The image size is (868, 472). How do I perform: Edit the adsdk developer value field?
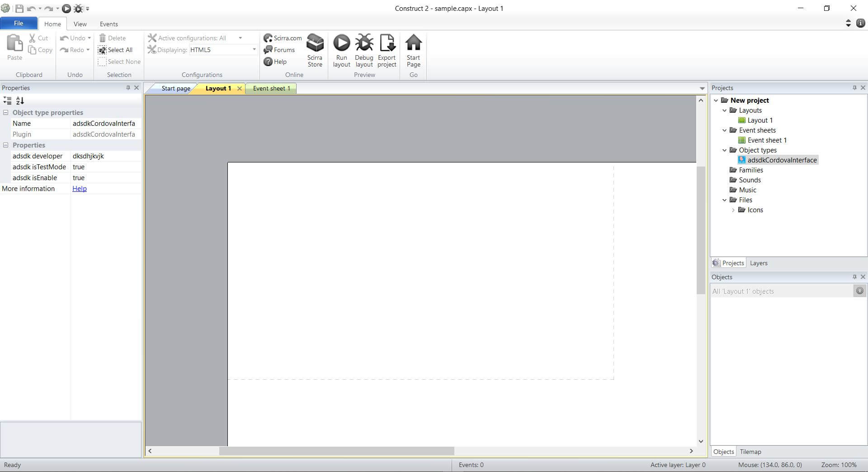click(106, 156)
